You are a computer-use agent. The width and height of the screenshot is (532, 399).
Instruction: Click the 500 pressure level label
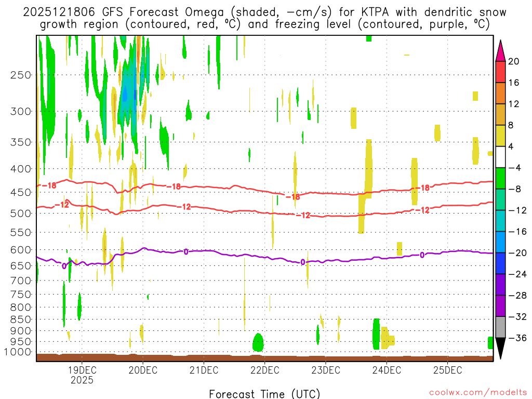pos(21,214)
